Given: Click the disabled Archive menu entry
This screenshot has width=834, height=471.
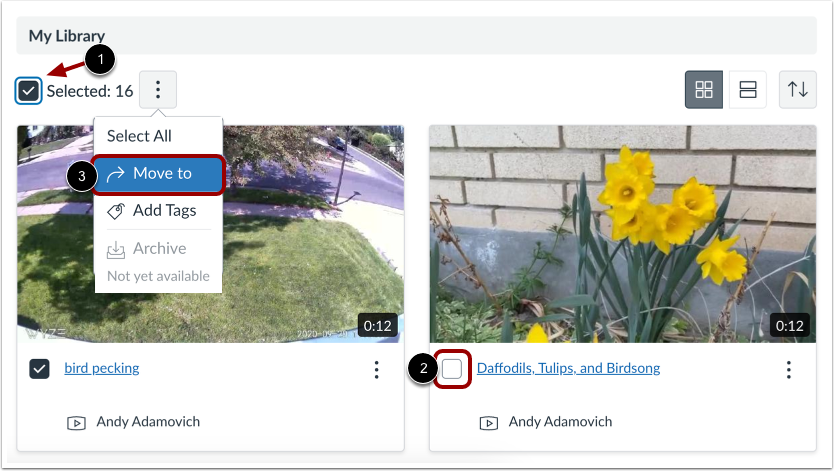Looking at the screenshot, I should point(159,248).
